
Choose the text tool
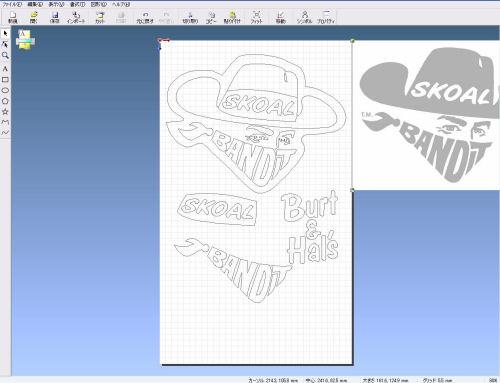(5, 69)
